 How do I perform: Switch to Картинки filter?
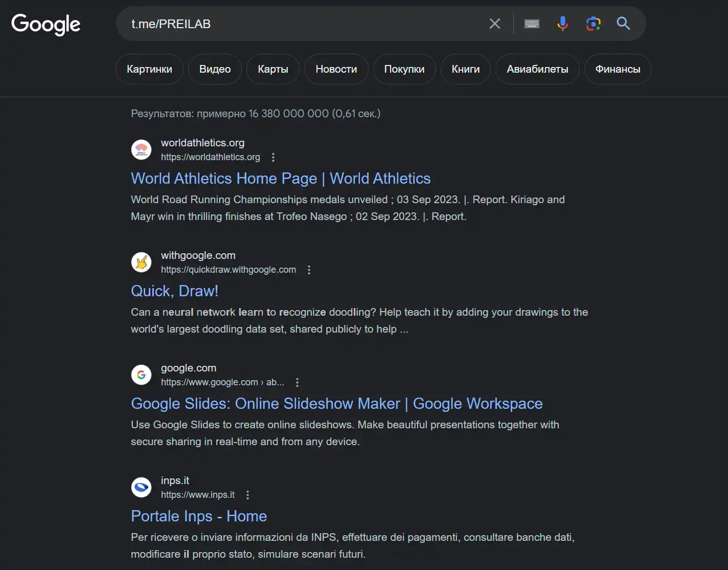pos(149,69)
